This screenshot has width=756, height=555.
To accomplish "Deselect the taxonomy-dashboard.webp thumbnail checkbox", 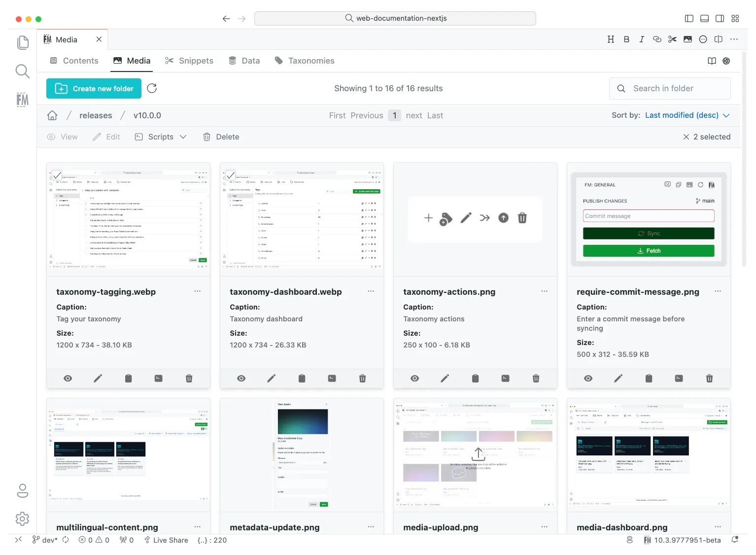I will coord(231,175).
